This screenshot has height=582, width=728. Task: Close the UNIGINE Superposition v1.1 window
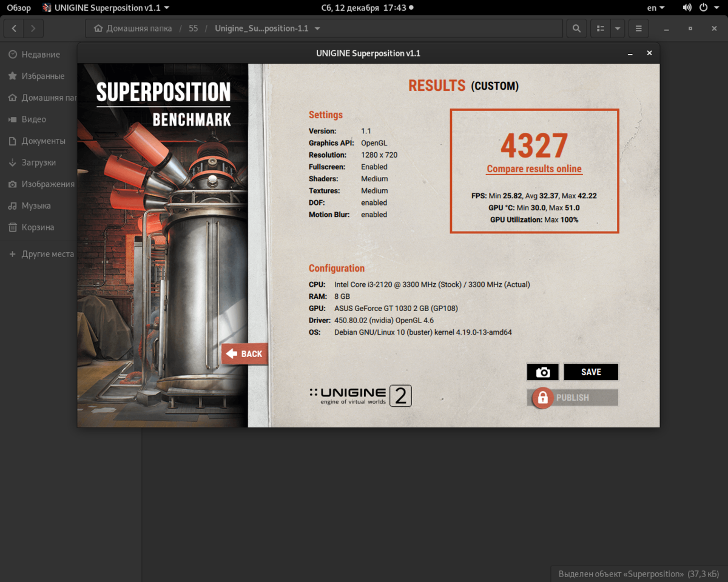pyautogui.click(x=649, y=53)
